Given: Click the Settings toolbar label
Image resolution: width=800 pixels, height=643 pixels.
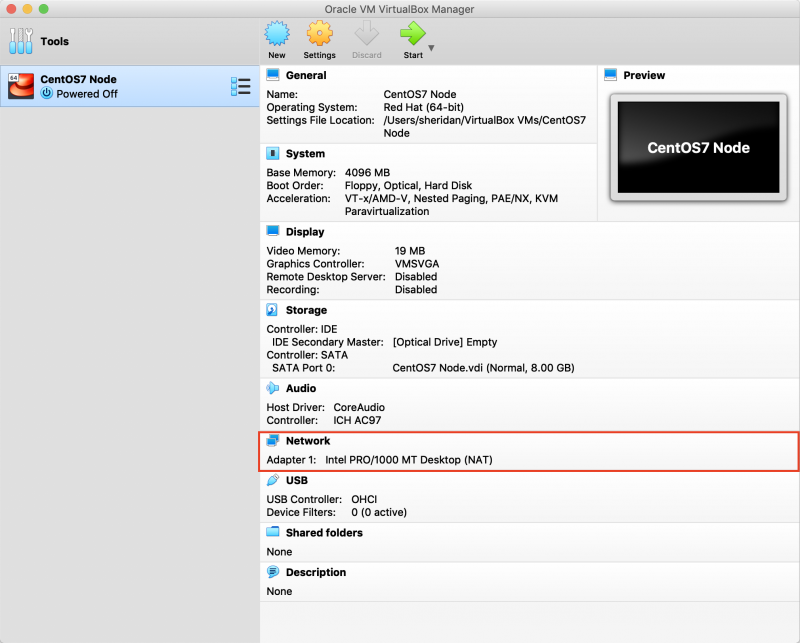Looking at the screenshot, I should (319, 55).
